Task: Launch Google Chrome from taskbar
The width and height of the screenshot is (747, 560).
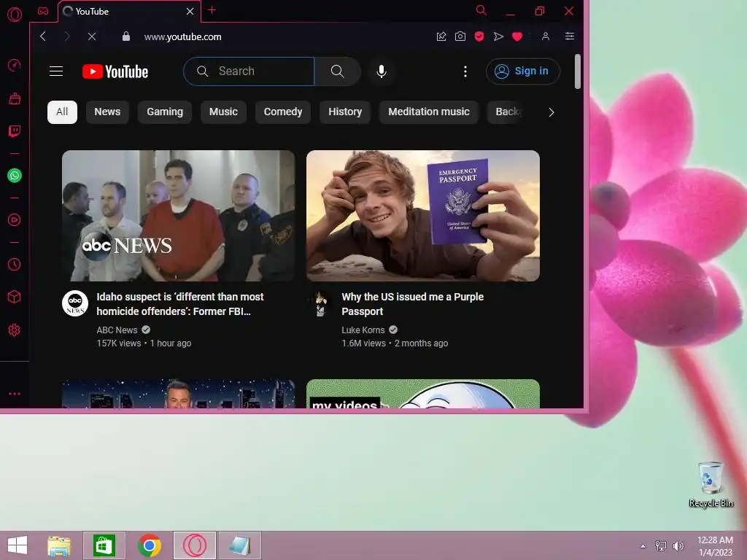Action: (x=149, y=545)
